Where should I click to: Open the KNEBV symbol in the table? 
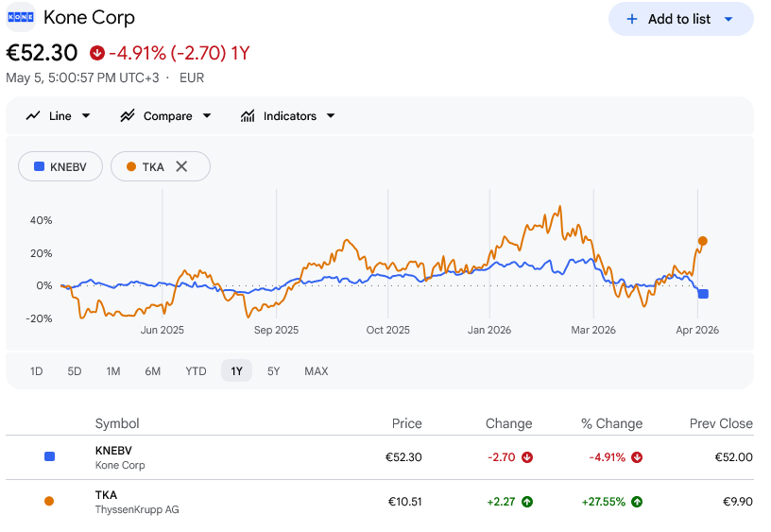click(x=113, y=451)
